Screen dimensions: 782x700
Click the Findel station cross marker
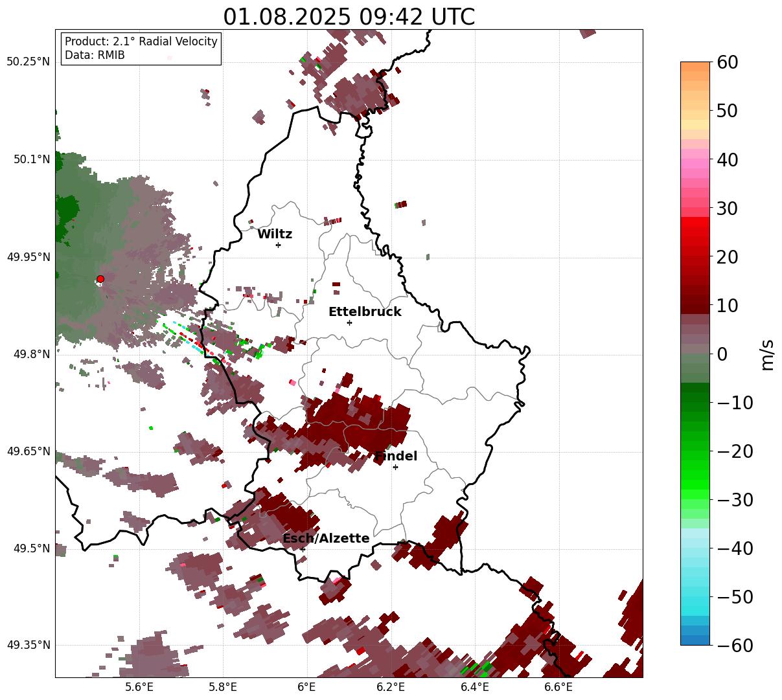pyautogui.click(x=395, y=467)
